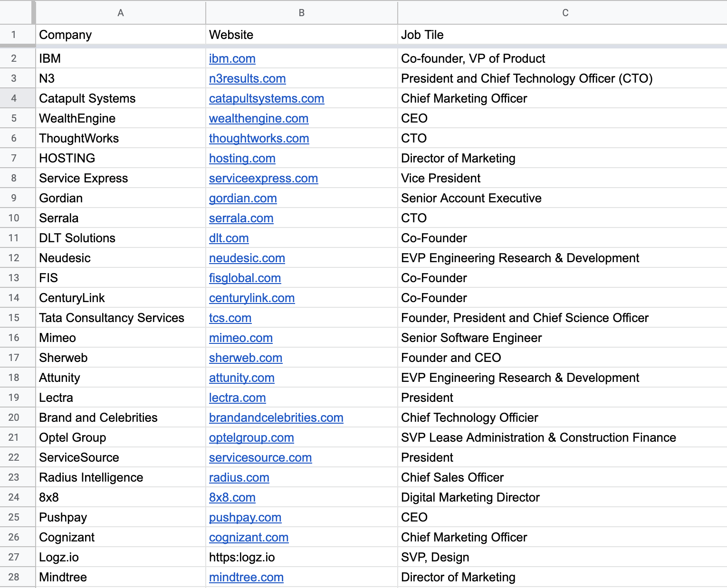This screenshot has width=727, height=588.
Task: Select the 'Digital Marketing Director' cell
Action: [563, 497]
